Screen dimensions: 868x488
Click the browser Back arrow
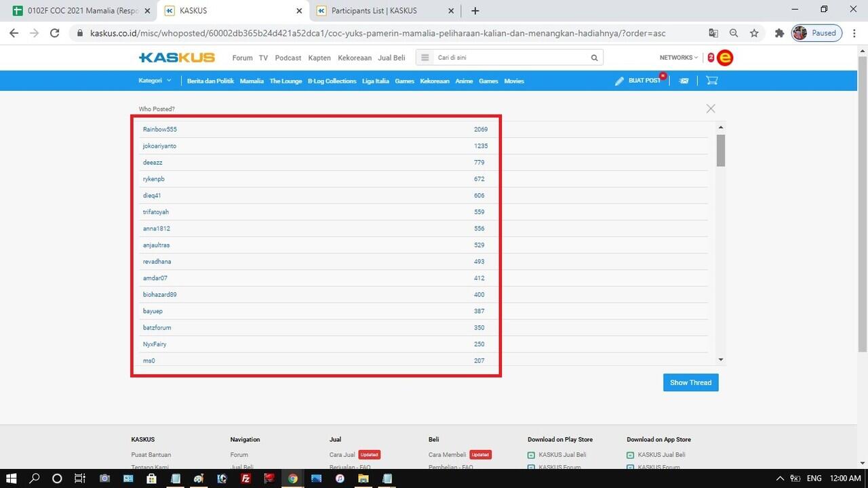[14, 33]
